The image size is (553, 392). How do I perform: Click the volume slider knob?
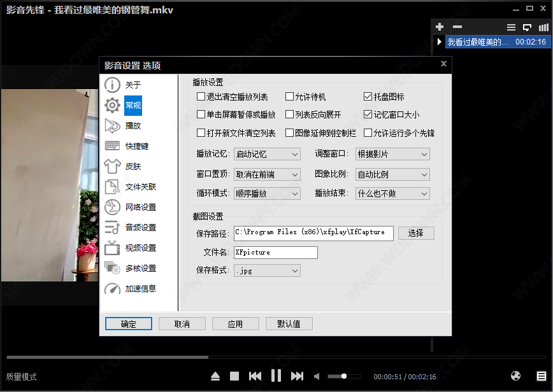(344, 376)
